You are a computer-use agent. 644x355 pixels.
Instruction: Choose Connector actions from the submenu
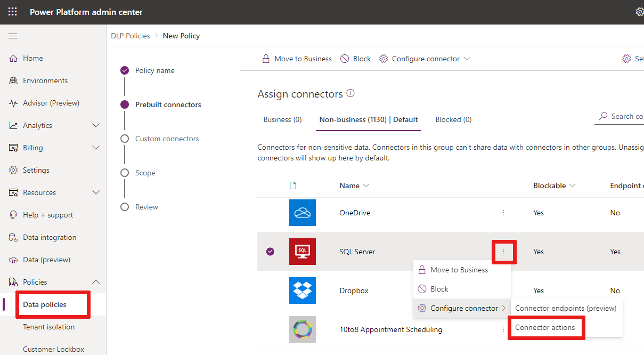(545, 327)
